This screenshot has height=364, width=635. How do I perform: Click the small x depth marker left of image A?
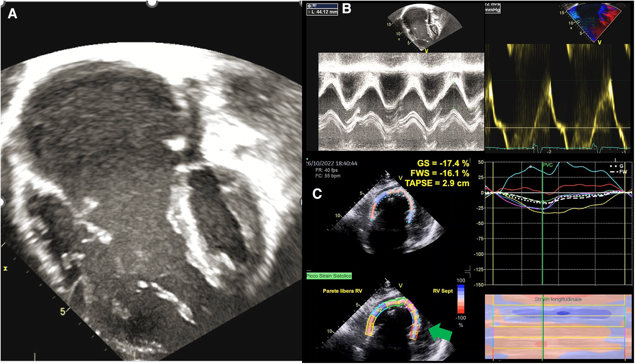[5, 268]
